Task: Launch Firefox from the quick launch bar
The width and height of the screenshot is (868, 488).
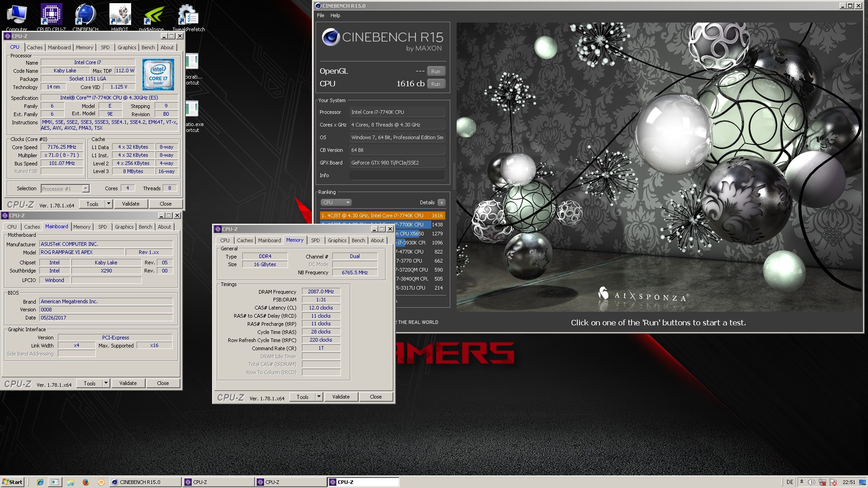Action: [86, 482]
